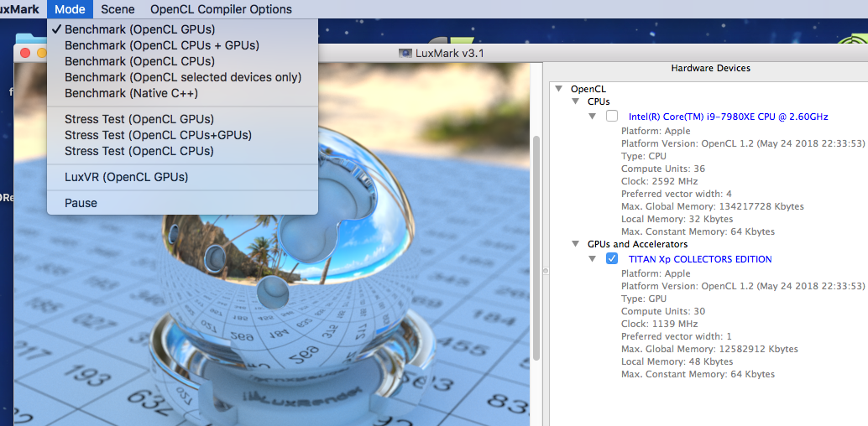Image resolution: width=868 pixels, height=426 pixels.
Task: Click the TITAN Xp COLLECTORS EDITION device name
Action: click(x=700, y=259)
